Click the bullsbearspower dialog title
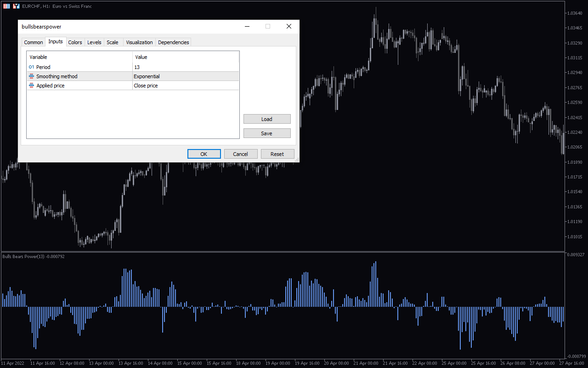 [41, 27]
